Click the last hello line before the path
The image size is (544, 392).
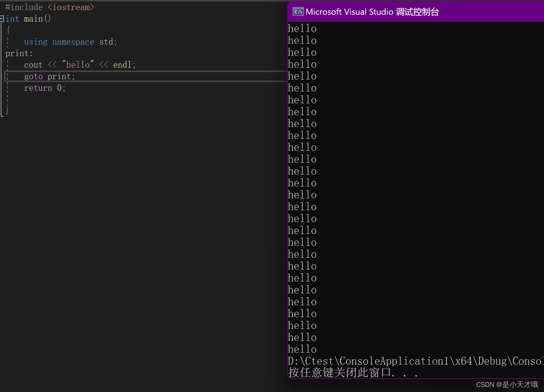302,349
